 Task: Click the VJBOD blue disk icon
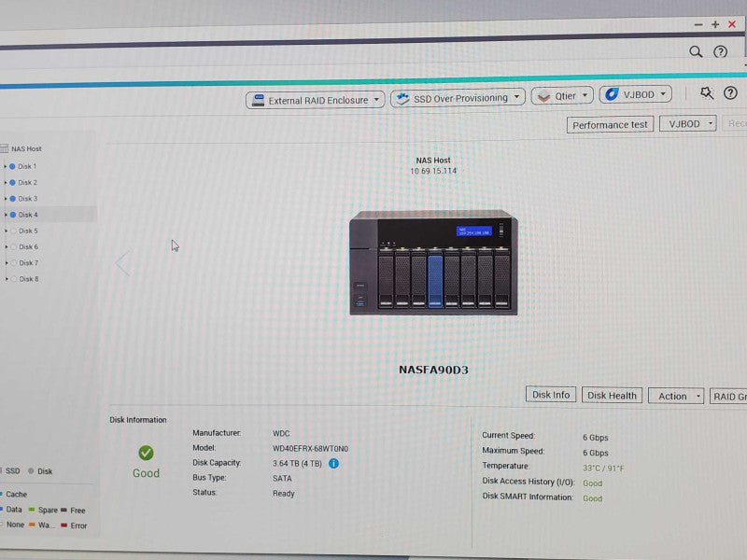pyautogui.click(x=612, y=94)
